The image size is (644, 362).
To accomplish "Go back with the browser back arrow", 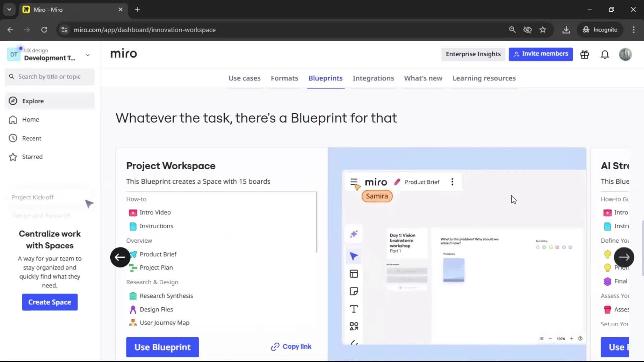I will click(10, 30).
